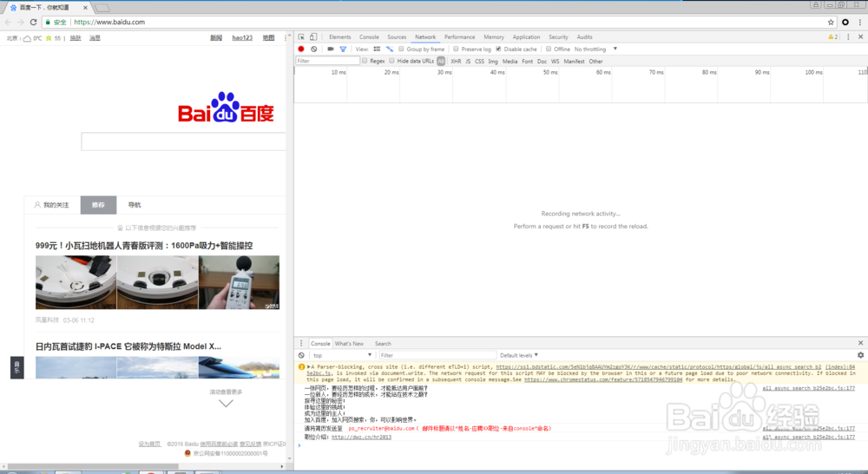Open the 推荐 feed tab
The image size is (868, 474).
click(x=98, y=205)
